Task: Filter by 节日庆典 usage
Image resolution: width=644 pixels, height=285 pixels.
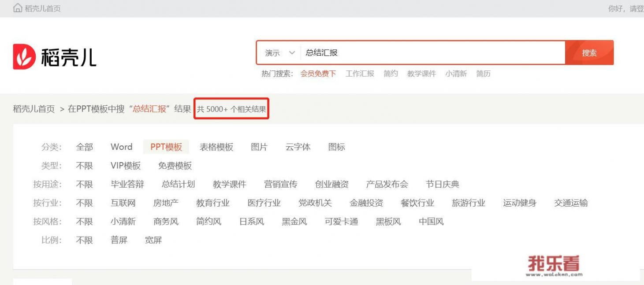Action: 443,184
